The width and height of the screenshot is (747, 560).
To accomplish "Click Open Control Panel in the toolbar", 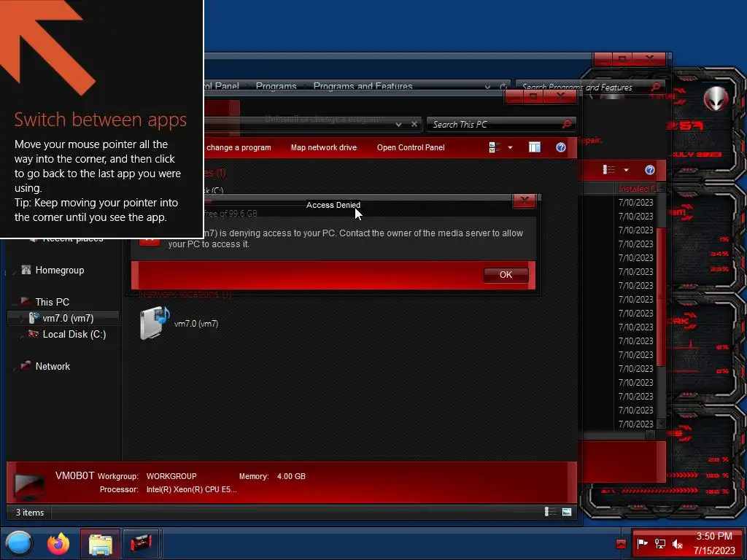I will [x=411, y=147].
